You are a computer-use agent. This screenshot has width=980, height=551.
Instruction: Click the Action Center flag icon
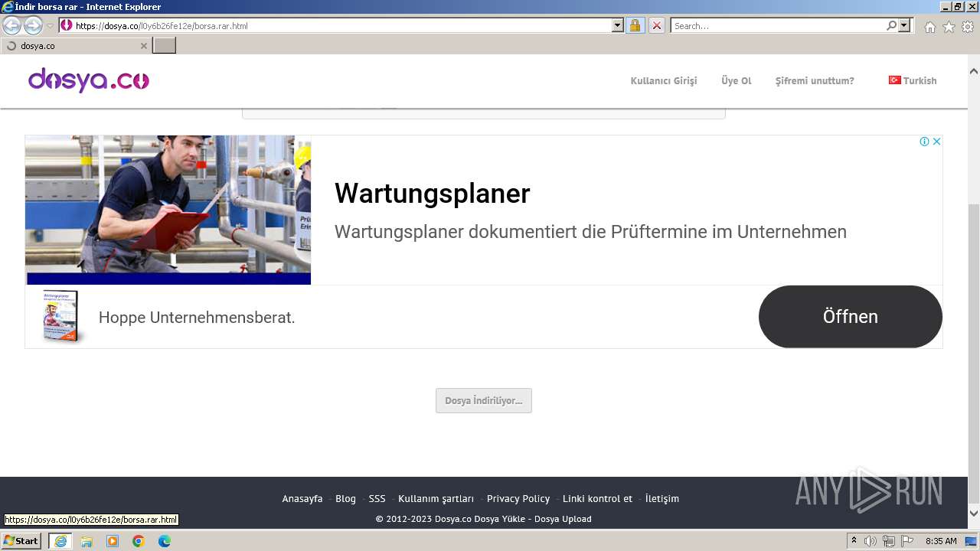coord(906,541)
